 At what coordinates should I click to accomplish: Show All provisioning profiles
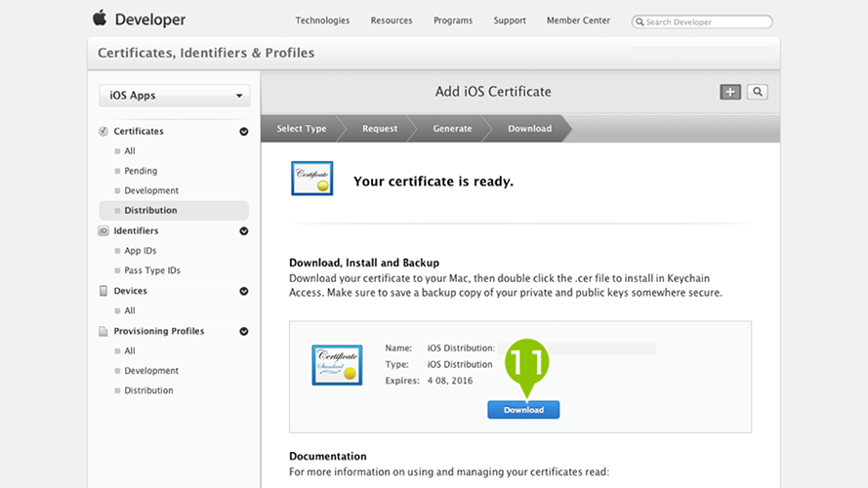(x=130, y=350)
